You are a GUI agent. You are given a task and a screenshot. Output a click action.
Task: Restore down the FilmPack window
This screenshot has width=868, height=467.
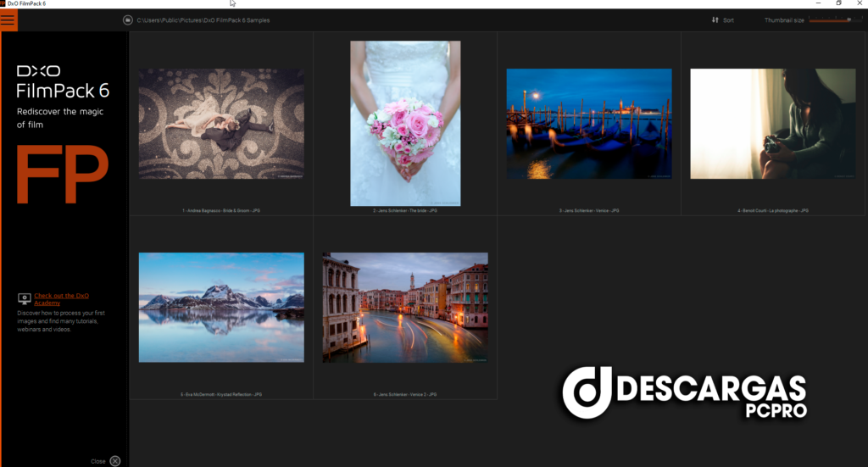click(838, 3)
